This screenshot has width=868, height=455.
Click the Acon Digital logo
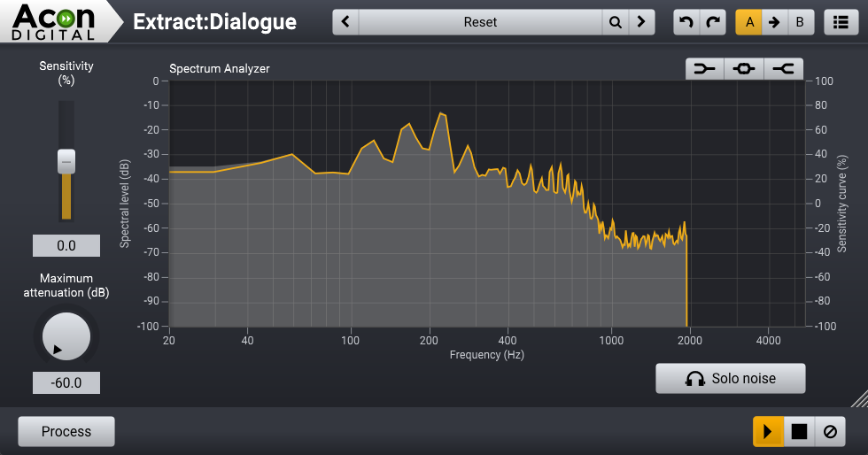(54, 22)
